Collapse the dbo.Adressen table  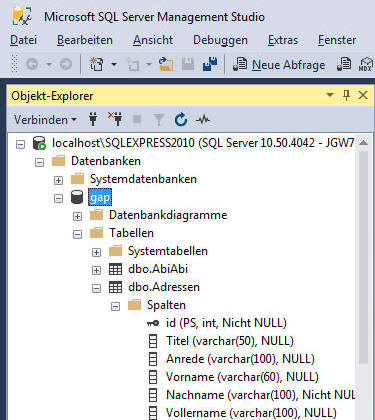[x=96, y=288]
